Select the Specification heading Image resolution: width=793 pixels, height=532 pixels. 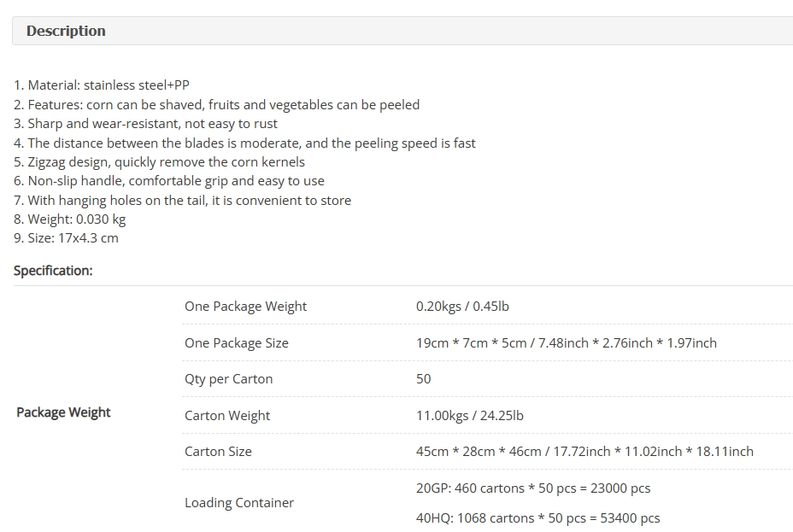(53, 271)
